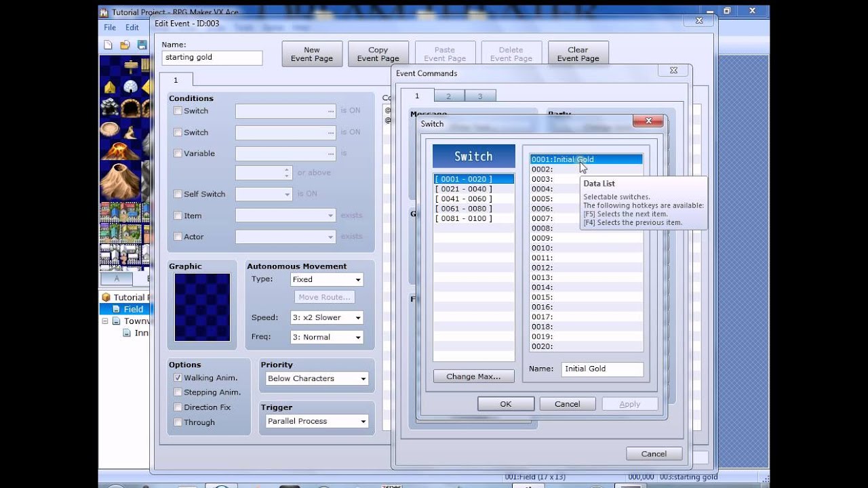
Task: Select switch range 0021 - 0040
Action: coord(474,189)
